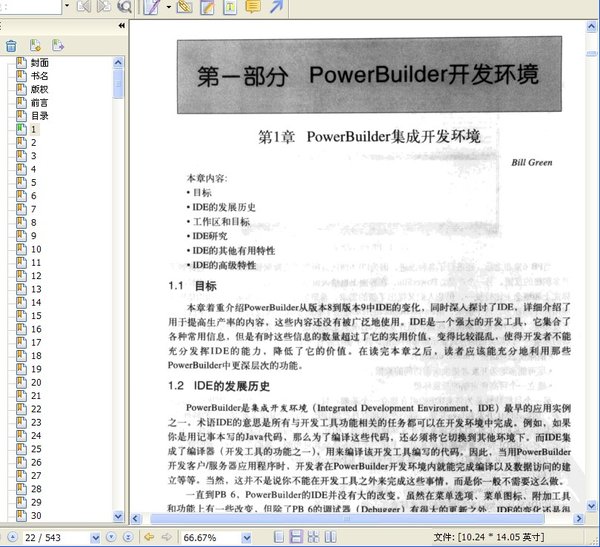The height and width of the screenshot is (547, 600).
Task: Click the author name Bill Green
Action: tap(532, 162)
